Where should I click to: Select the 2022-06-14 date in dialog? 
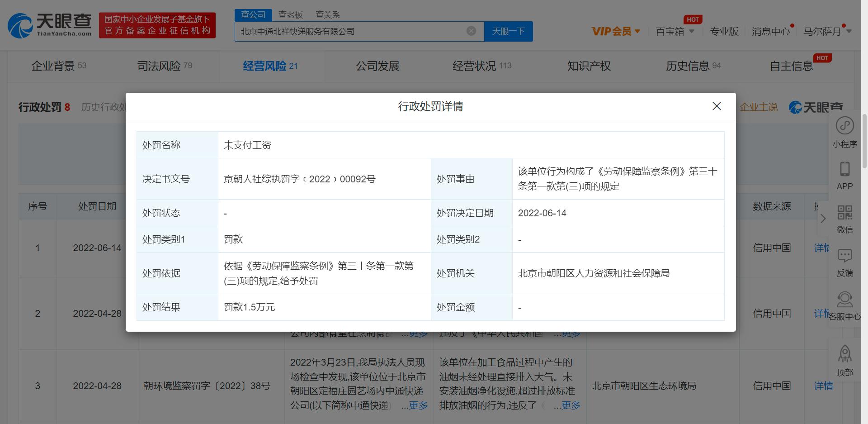542,213
